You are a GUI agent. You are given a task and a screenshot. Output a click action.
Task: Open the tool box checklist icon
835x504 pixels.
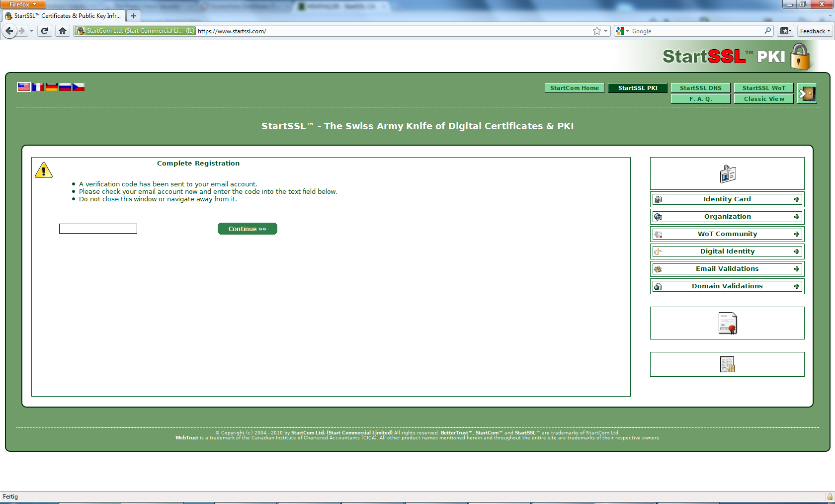(x=728, y=364)
